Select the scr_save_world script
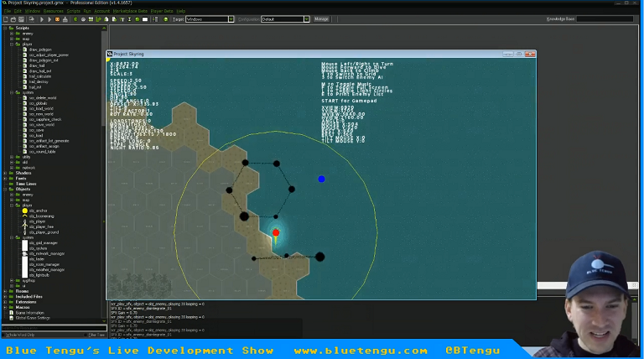The image size is (644, 359). [x=41, y=124]
